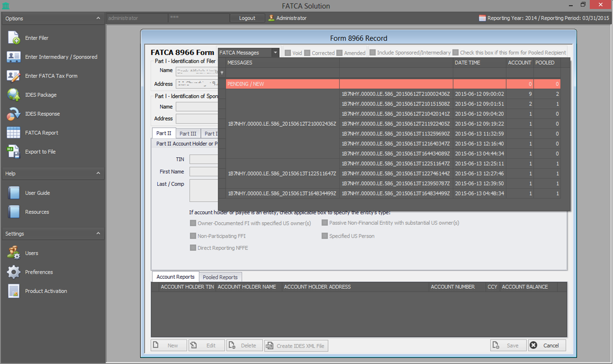Click the TIN input field
Viewport: 613px width, 364px height.
click(x=204, y=159)
